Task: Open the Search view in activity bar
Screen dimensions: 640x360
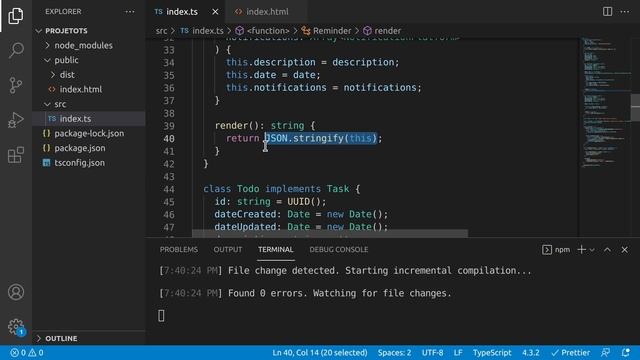Action: click(16, 50)
